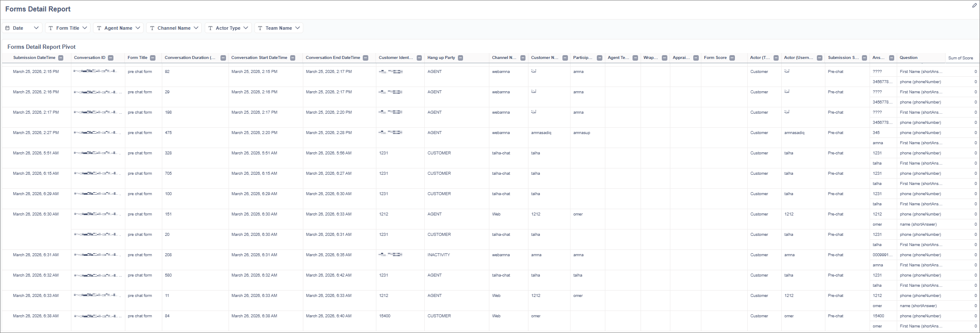Toggle collapse on Conversation Duration column
The image size is (980, 333).
223,58
